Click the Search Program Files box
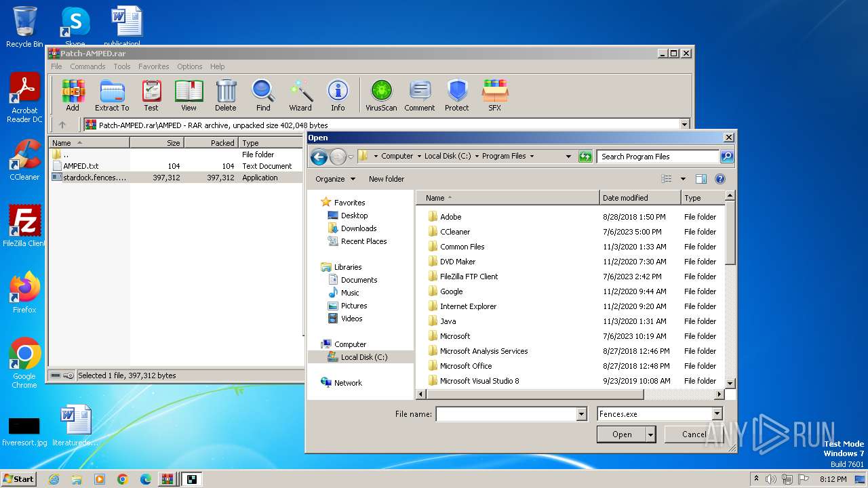 pos(658,157)
